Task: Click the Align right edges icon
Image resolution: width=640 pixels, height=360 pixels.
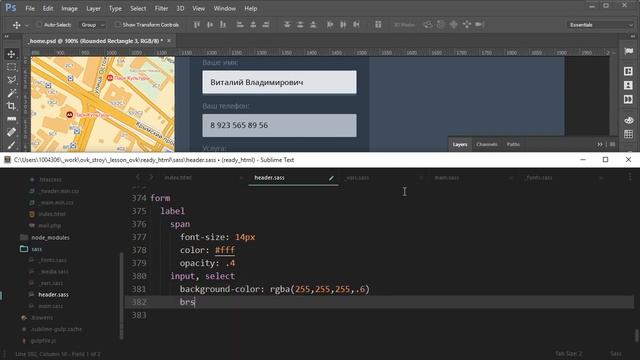Action: click(x=266, y=25)
